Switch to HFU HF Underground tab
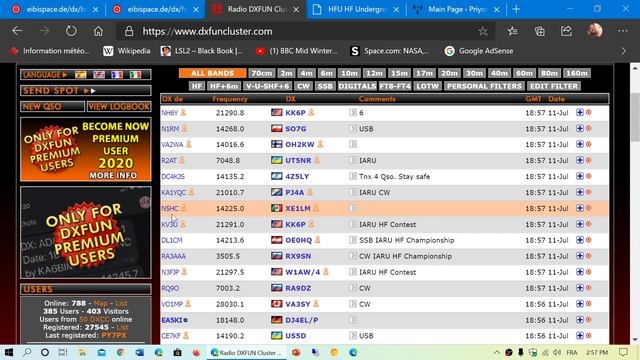The width and height of the screenshot is (640, 360). pos(356,9)
